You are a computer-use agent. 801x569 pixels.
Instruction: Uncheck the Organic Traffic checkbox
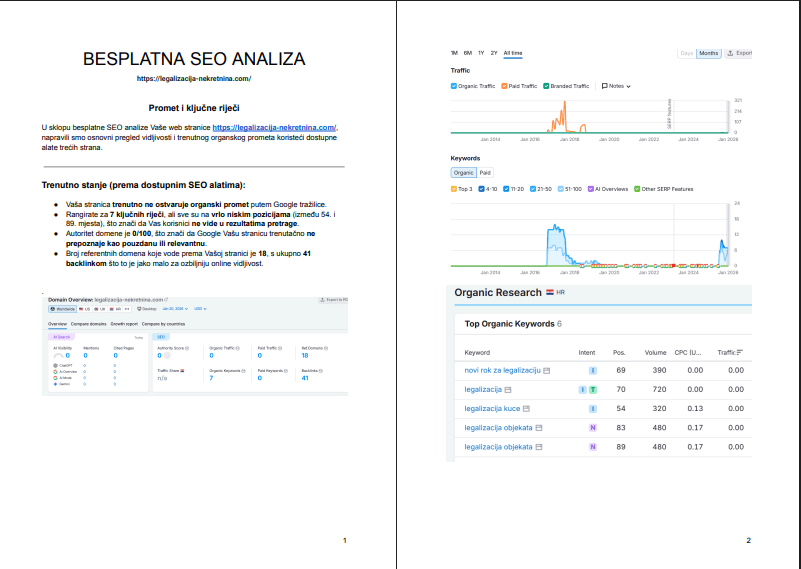click(x=454, y=86)
